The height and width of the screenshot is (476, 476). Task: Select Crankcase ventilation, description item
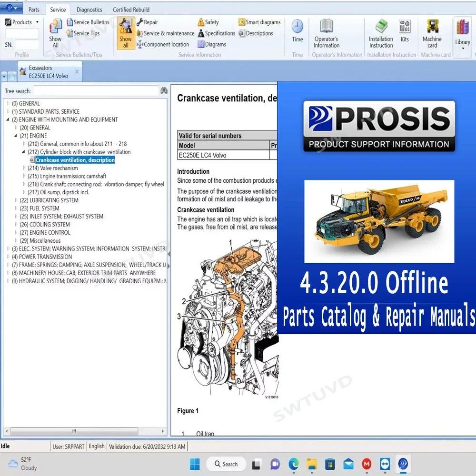75,160
